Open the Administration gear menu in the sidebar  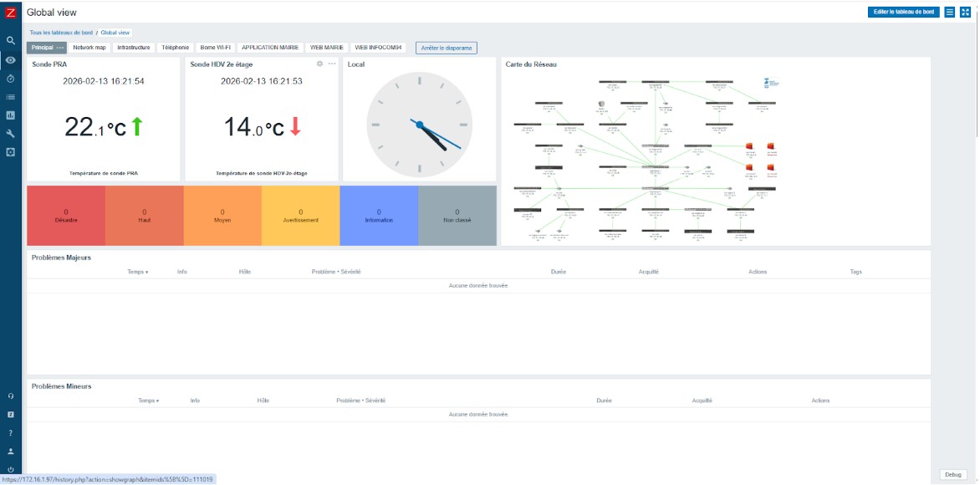(11, 152)
